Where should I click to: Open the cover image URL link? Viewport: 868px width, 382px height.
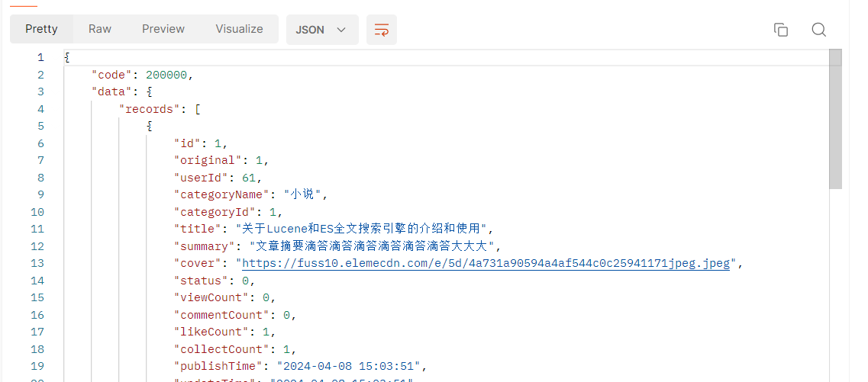[486, 263]
